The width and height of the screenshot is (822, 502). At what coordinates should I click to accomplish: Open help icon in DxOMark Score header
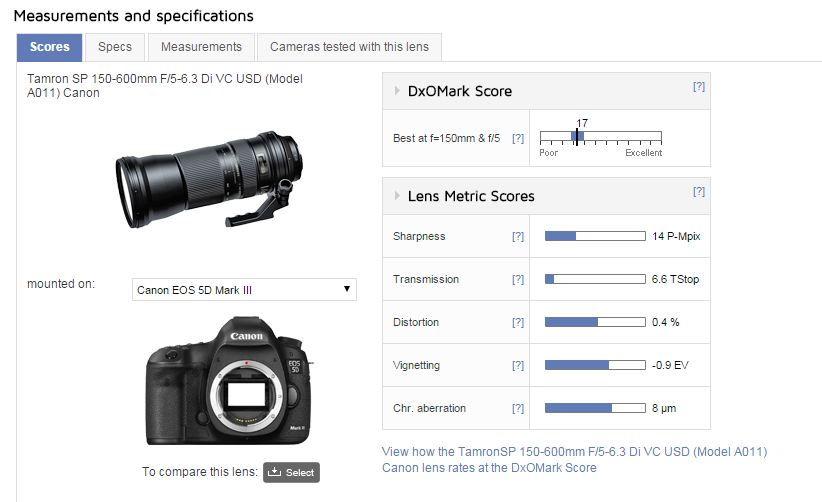[699, 86]
